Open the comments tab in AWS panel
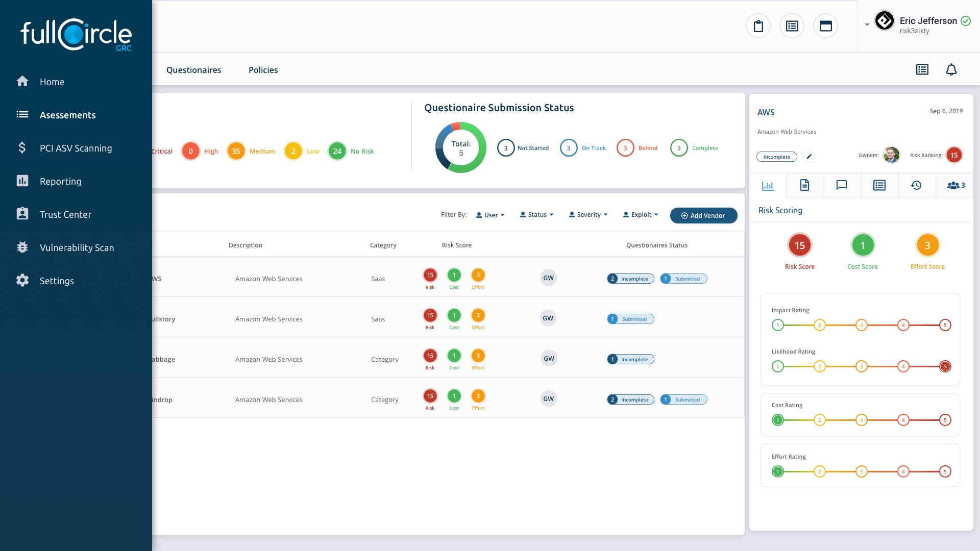Screen dimensions: 980x551 point(842,185)
